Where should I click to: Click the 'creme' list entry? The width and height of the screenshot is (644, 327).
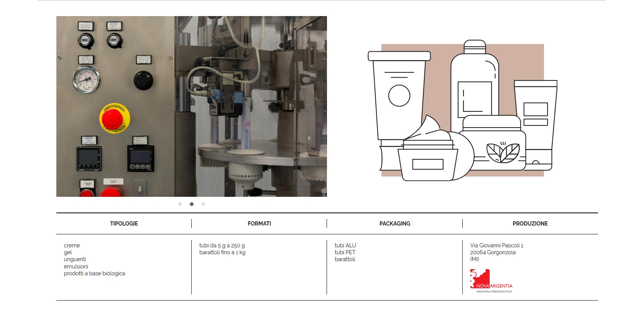72,245
